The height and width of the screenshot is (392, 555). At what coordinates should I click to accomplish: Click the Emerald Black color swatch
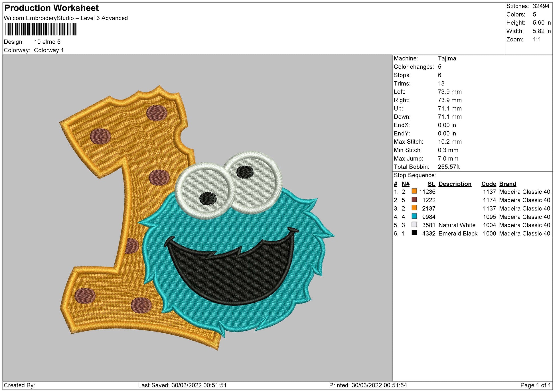point(414,233)
